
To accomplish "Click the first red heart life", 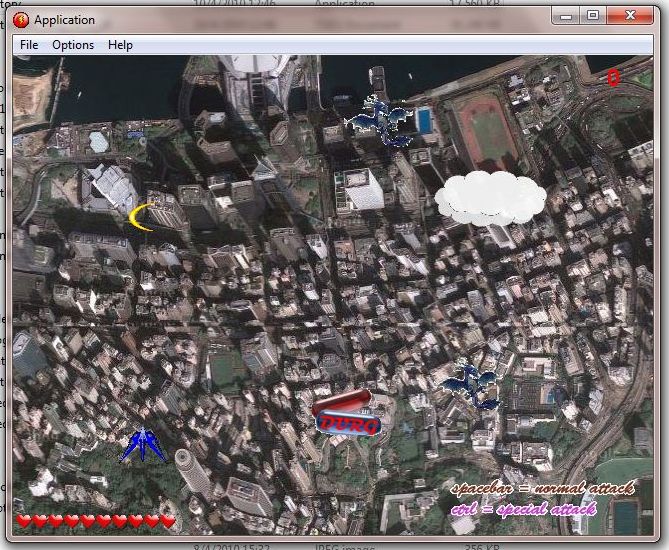I will pos(24,521).
